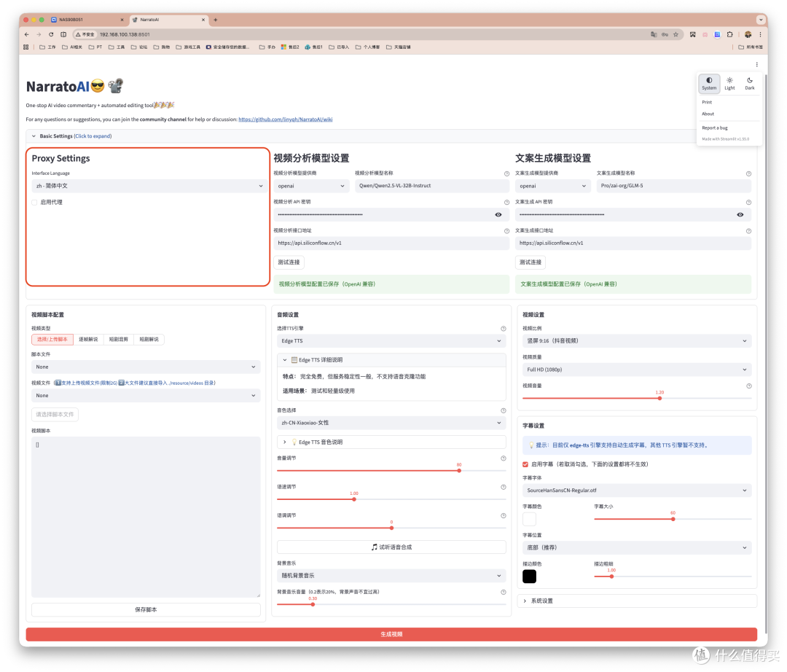Select 选择/上传脚本 video type
This screenshot has width=787, height=672.
coord(52,340)
